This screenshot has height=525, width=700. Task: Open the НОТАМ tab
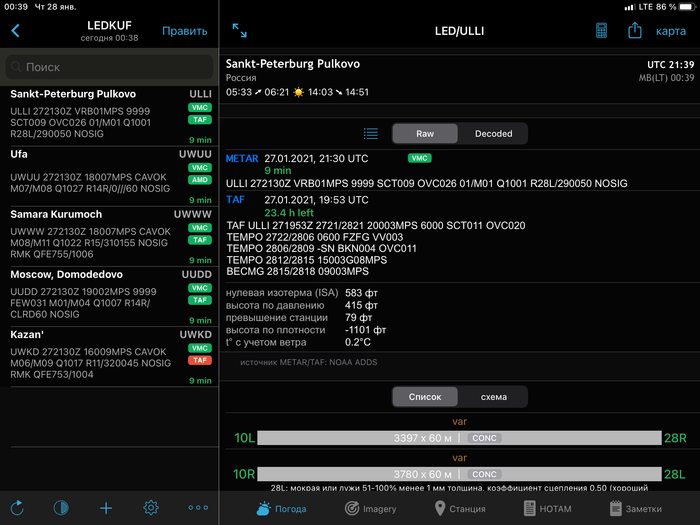[x=547, y=508]
